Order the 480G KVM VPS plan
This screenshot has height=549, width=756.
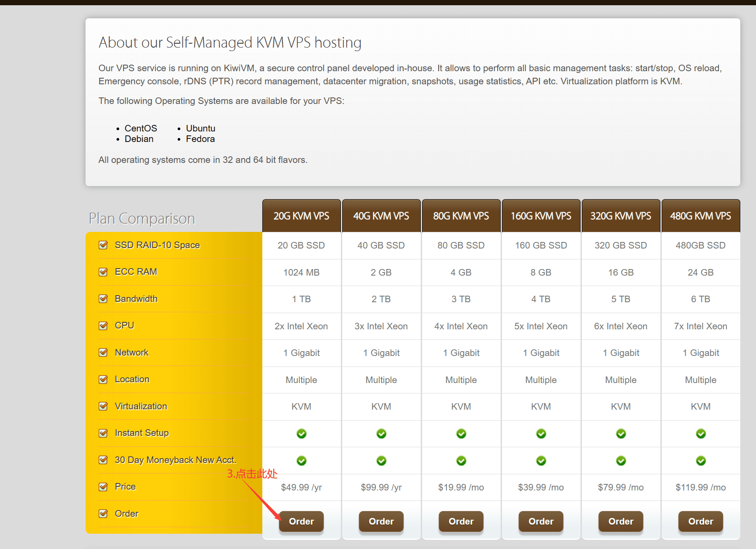701,521
